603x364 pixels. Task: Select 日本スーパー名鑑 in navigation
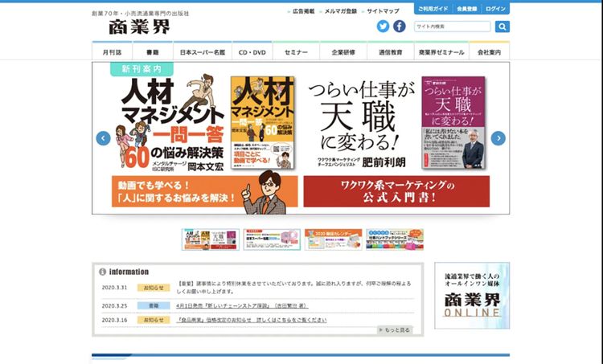click(201, 51)
